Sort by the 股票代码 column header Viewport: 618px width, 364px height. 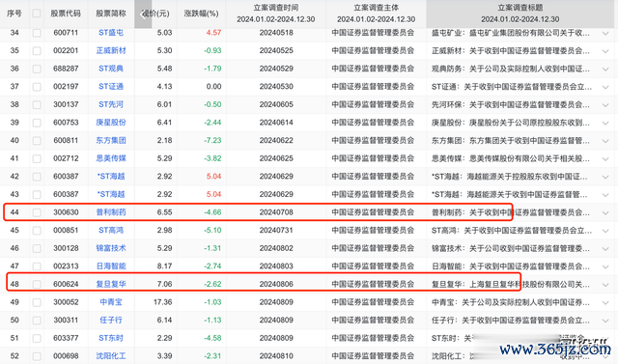point(66,14)
